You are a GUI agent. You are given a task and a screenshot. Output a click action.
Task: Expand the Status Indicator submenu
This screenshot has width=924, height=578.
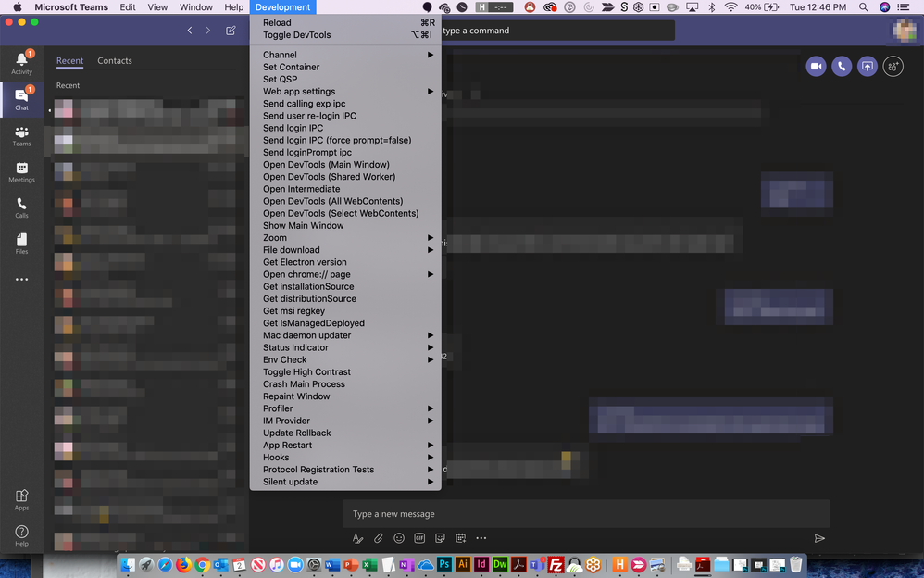[345, 347]
